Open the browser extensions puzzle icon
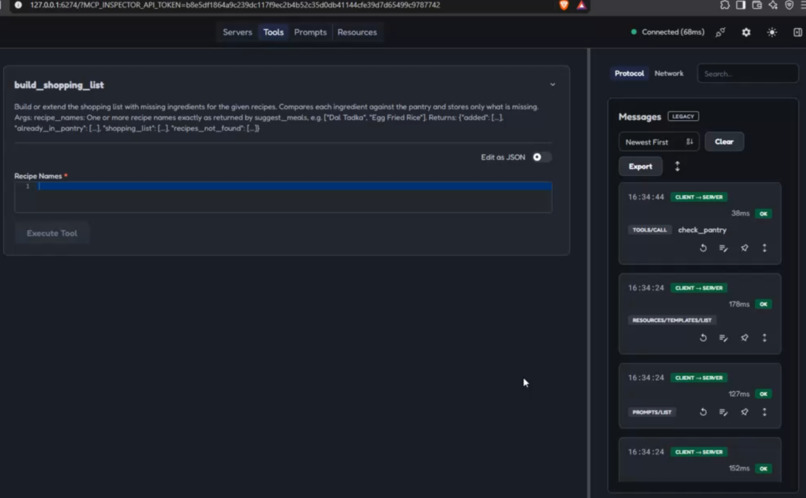This screenshot has width=806, height=498. coord(725,5)
